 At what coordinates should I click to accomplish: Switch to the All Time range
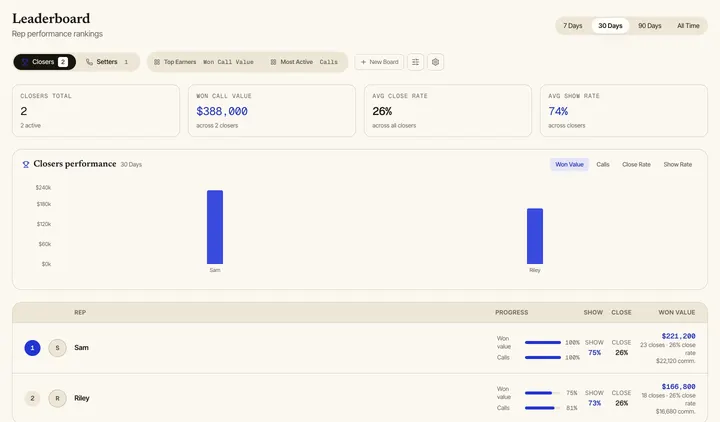tap(688, 26)
